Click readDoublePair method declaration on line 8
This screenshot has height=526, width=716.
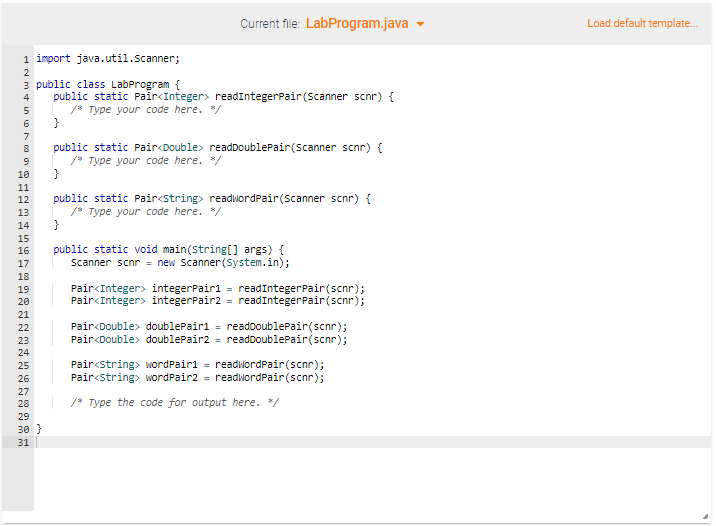pyautogui.click(x=217, y=148)
